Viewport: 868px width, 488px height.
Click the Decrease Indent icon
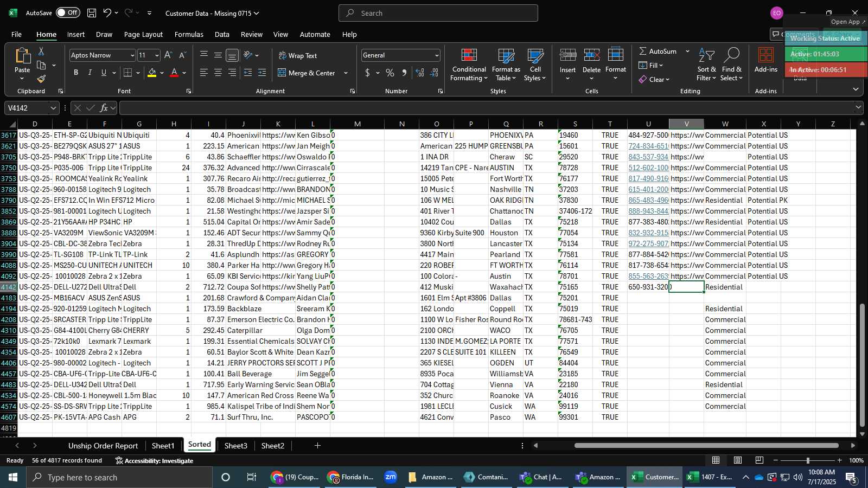point(248,73)
